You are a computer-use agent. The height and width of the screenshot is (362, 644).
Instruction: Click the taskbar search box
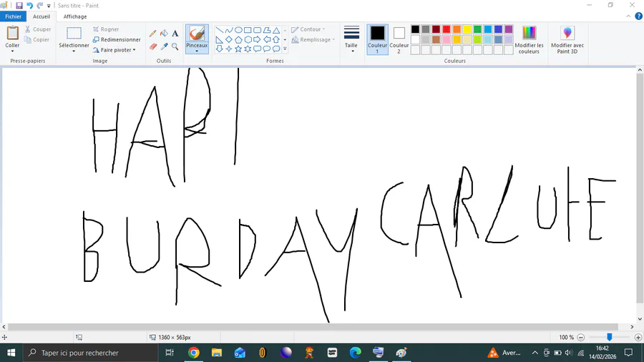click(x=90, y=353)
